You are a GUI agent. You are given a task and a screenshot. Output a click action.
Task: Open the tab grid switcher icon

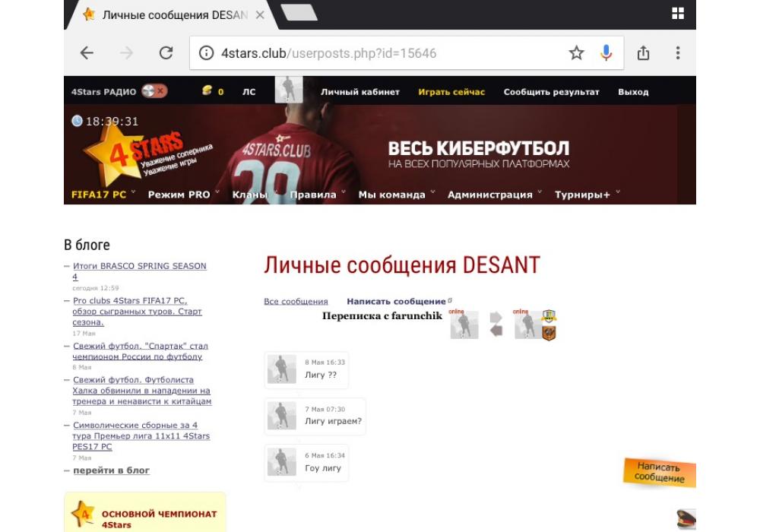678,14
